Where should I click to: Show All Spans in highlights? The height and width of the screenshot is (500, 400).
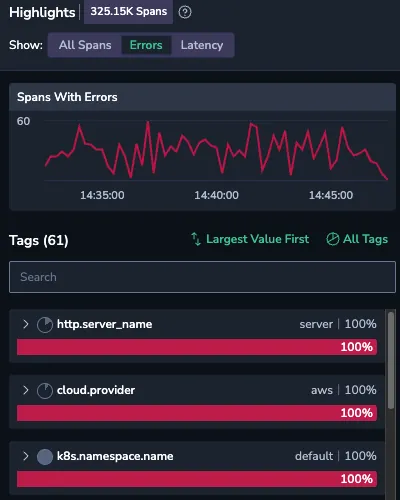coord(85,45)
